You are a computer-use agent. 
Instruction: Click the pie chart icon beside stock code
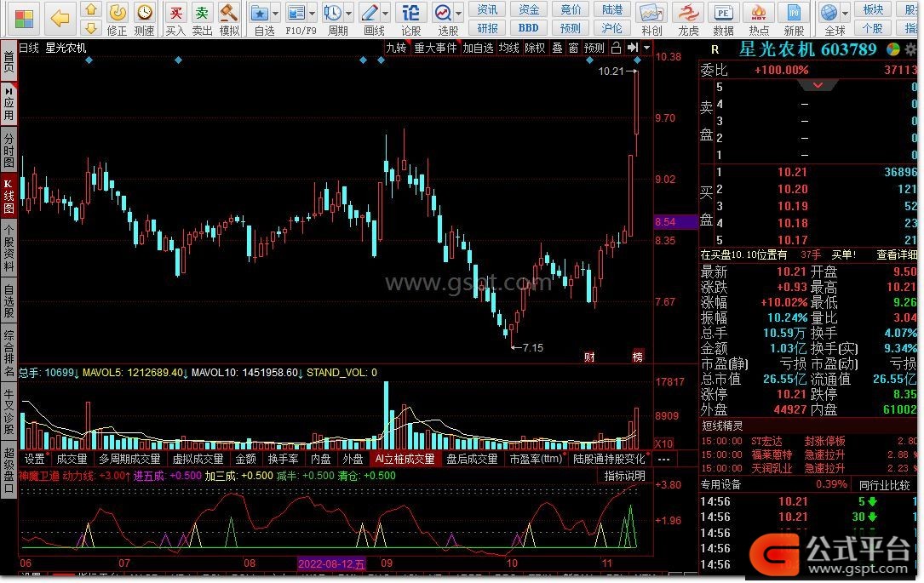pos(893,49)
